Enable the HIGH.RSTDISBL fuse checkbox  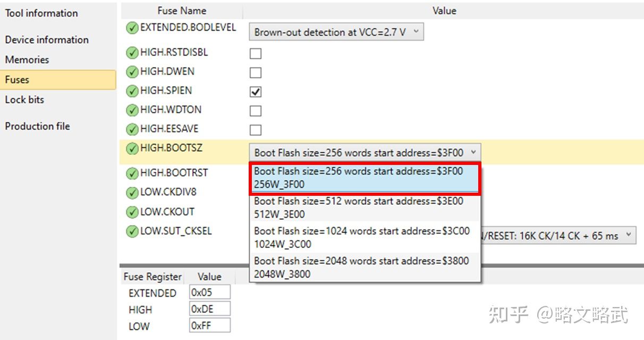[256, 53]
